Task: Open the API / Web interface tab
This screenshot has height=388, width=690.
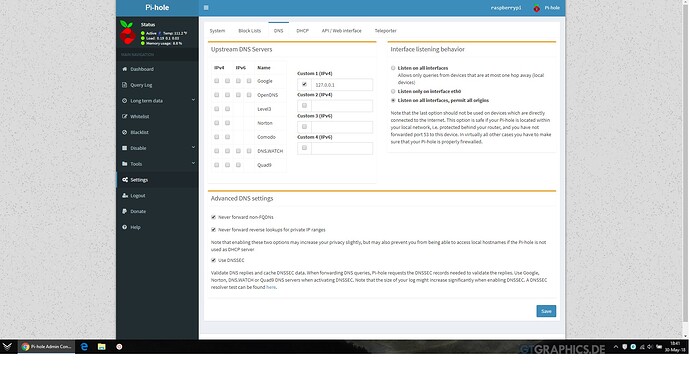Action: (341, 31)
